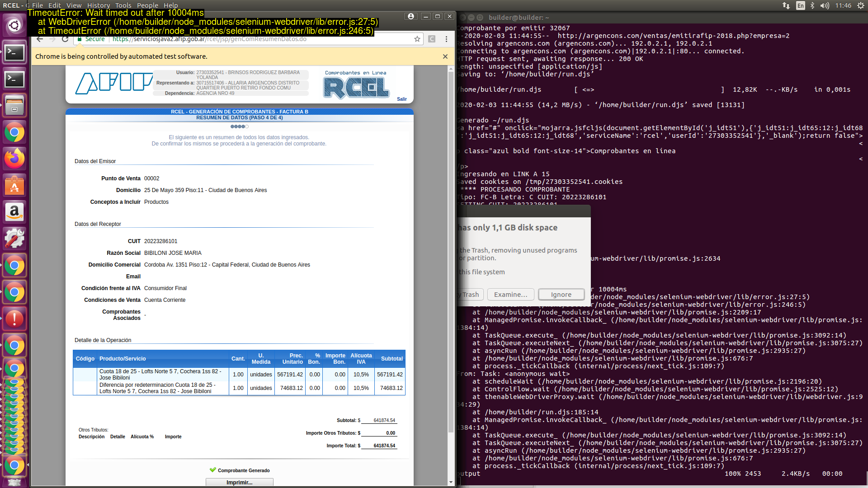This screenshot has height=488, width=868.
Task: Open the Ubuntu dash search launcher
Action: [14, 25]
